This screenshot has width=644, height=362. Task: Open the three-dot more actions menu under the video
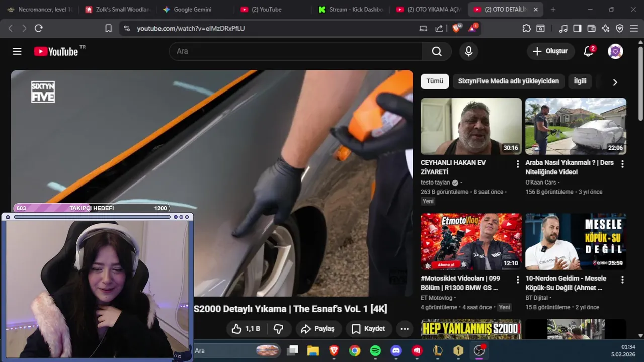pos(405,329)
